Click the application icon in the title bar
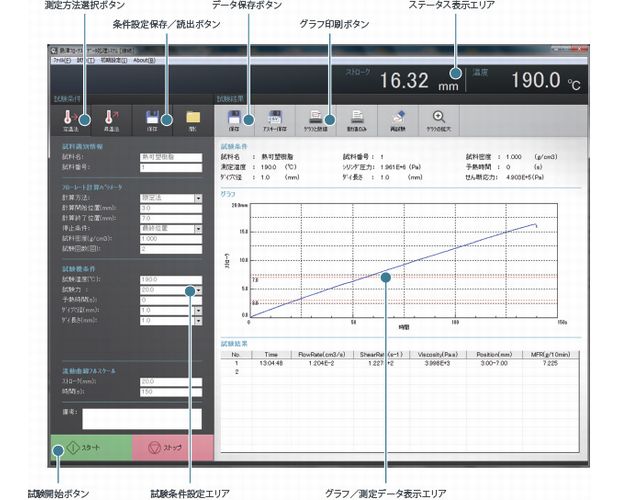The width and height of the screenshot is (619, 500). click(54, 50)
